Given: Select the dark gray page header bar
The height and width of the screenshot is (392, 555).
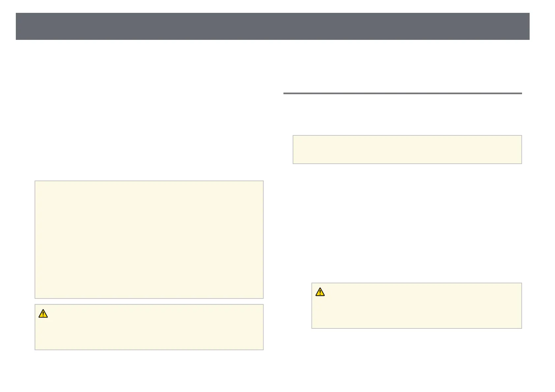Looking at the screenshot, I should (273, 26).
